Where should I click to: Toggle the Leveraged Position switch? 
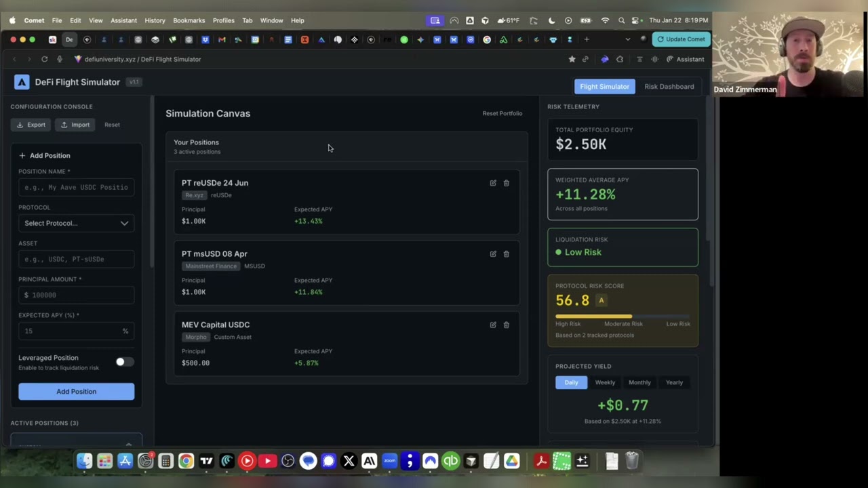(124, 362)
